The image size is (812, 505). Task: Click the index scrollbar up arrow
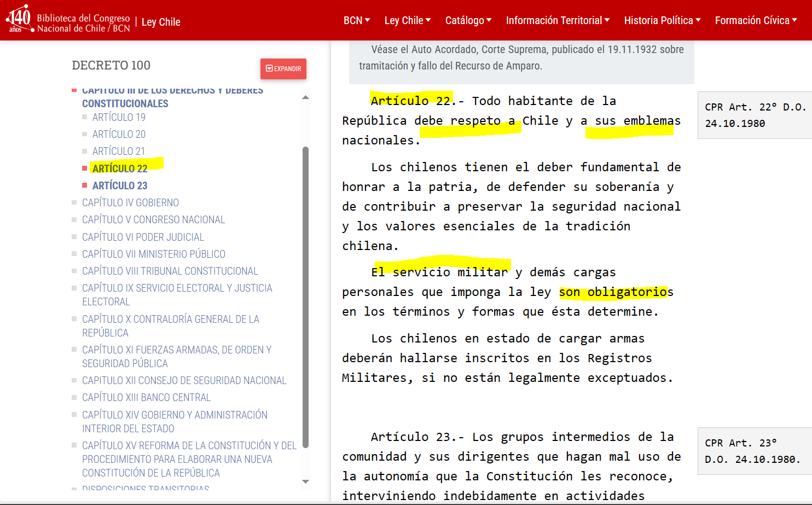click(x=305, y=97)
